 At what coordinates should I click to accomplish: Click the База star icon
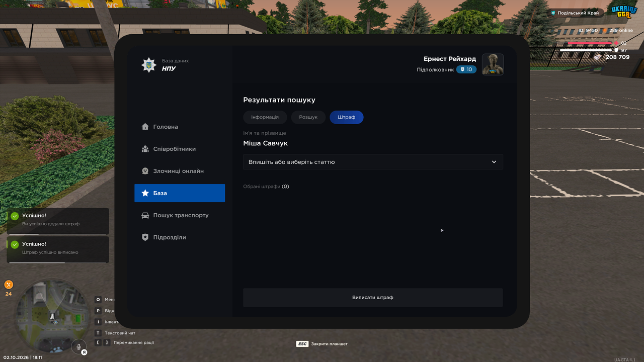point(145,193)
